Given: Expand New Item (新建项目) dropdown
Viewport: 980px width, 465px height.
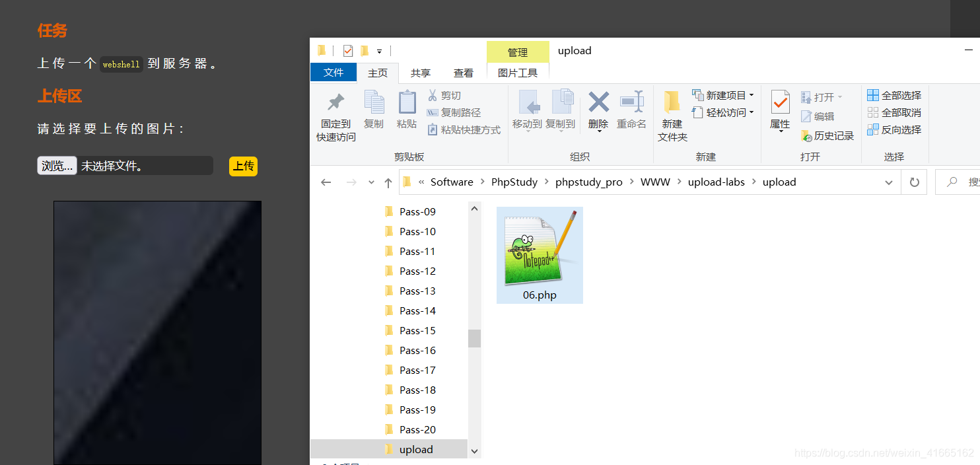Looking at the screenshot, I should pyautogui.click(x=752, y=95).
